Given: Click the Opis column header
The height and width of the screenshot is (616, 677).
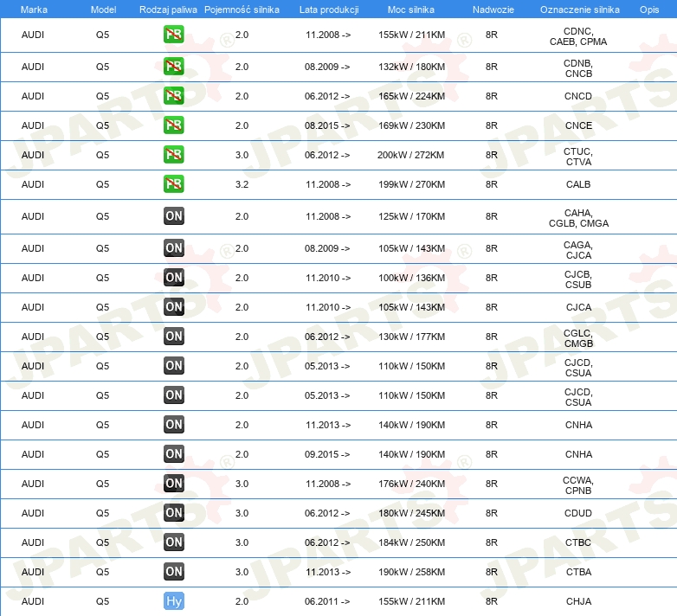Looking at the screenshot, I should tap(648, 9).
